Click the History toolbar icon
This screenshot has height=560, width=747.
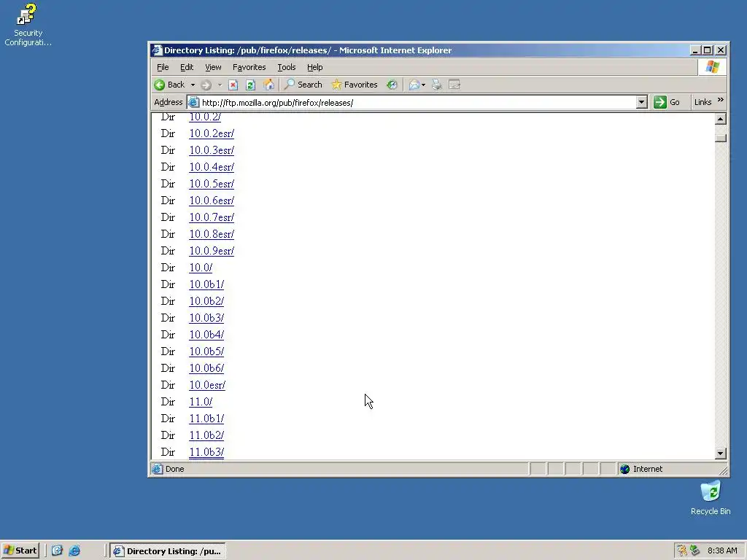392,85
